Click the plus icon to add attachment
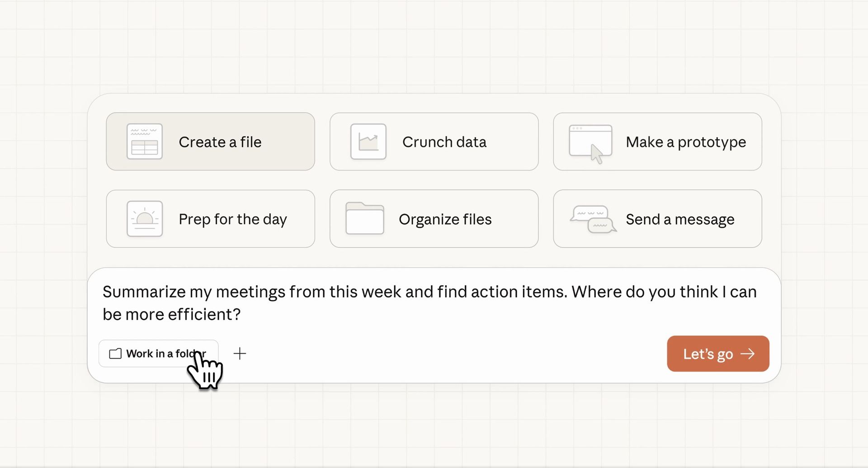Viewport: 868px width, 468px height. (x=240, y=354)
